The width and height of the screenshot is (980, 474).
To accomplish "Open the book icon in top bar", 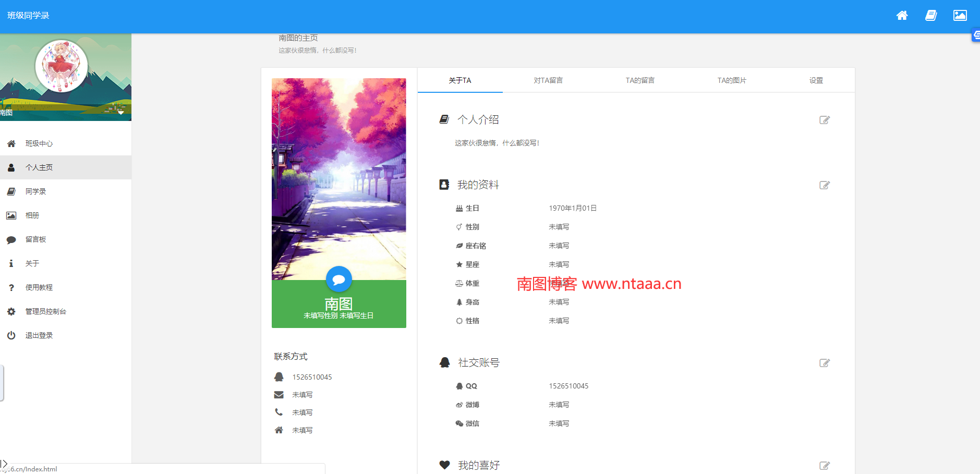I will [x=931, y=16].
